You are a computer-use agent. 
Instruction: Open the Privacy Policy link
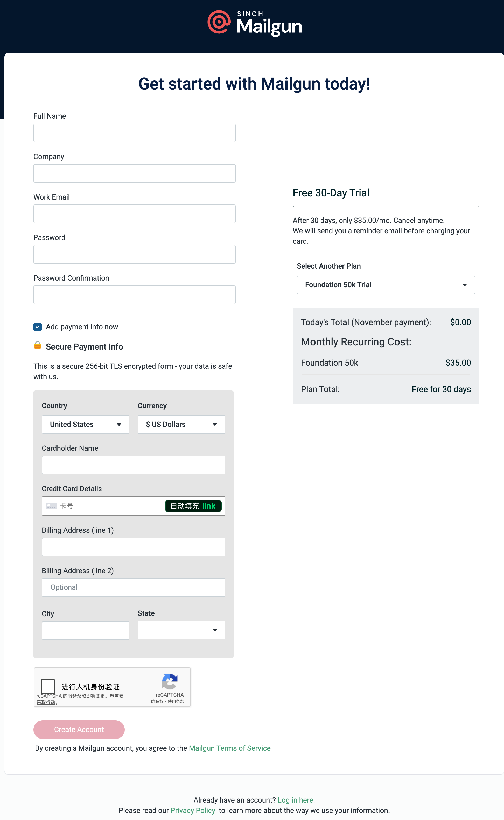pos(193,810)
